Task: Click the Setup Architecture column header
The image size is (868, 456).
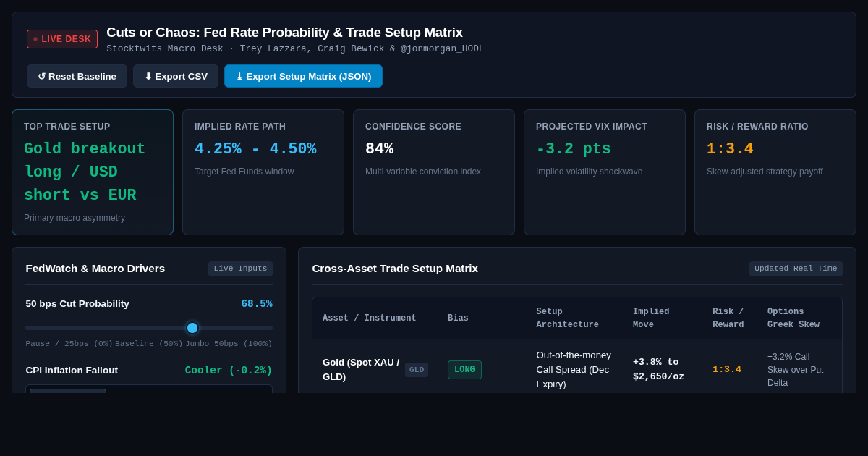Action: click(x=568, y=318)
